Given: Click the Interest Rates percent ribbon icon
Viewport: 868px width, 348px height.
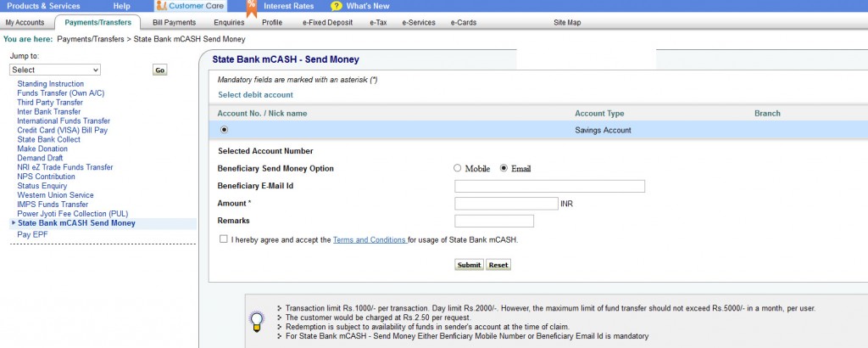Looking at the screenshot, I should tap(251, 7).
